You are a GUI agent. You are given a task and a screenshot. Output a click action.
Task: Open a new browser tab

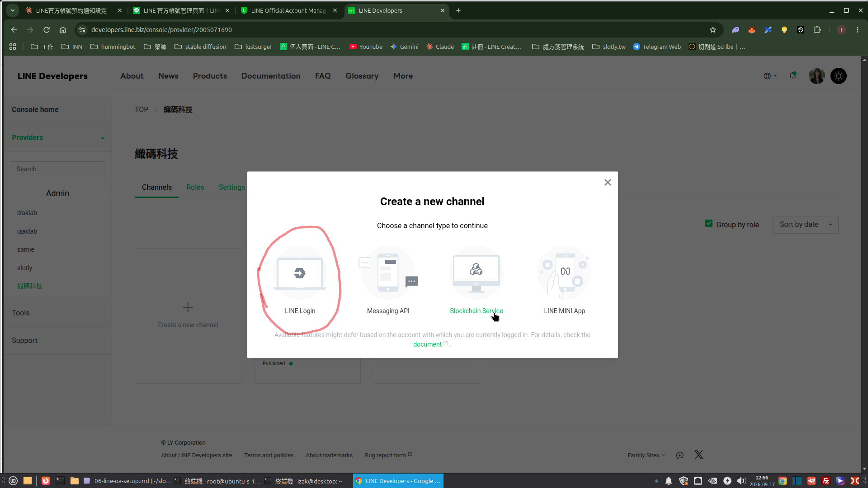point(458,10)
